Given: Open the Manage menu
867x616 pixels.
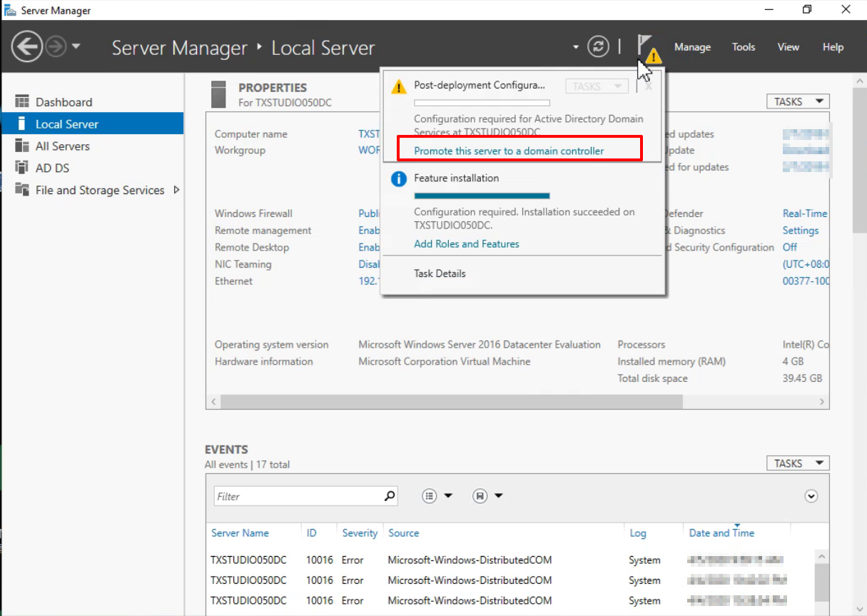Looking at the screenshot, I should tap(692, 47).
